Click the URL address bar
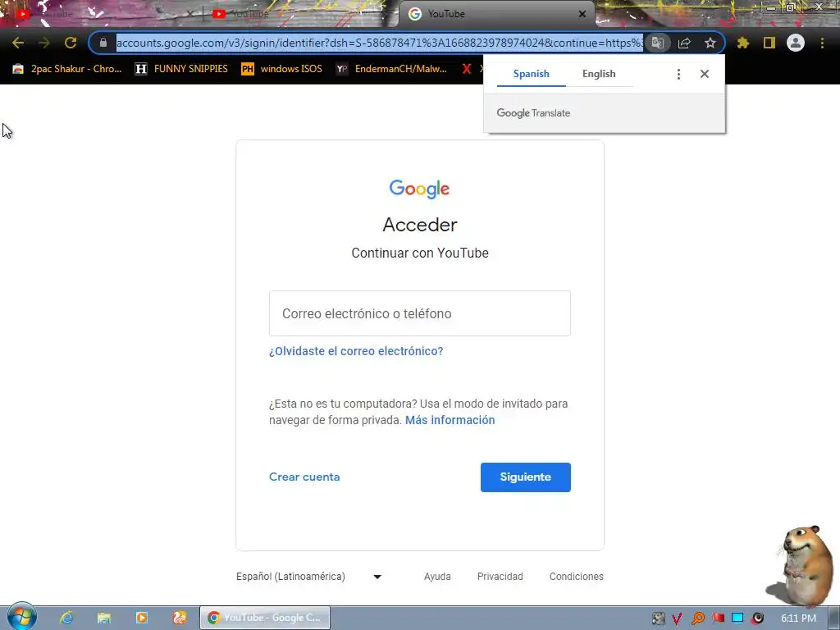This screenshot has width=840, height=630. [x=379, y=43]
